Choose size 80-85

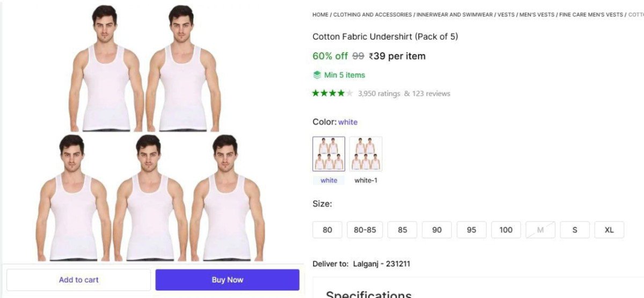click(365, 230)
